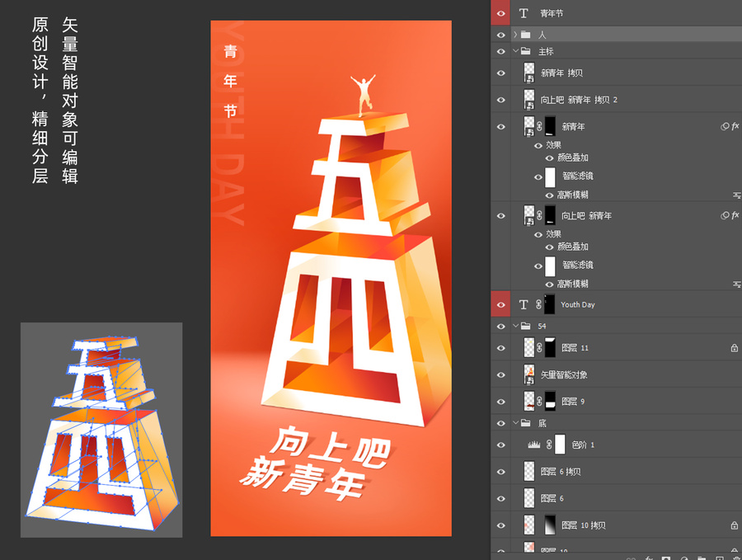This screenshot has width=742, height=560.
Task: Click the jumping person figure on the poster
Action: point(363,95)
